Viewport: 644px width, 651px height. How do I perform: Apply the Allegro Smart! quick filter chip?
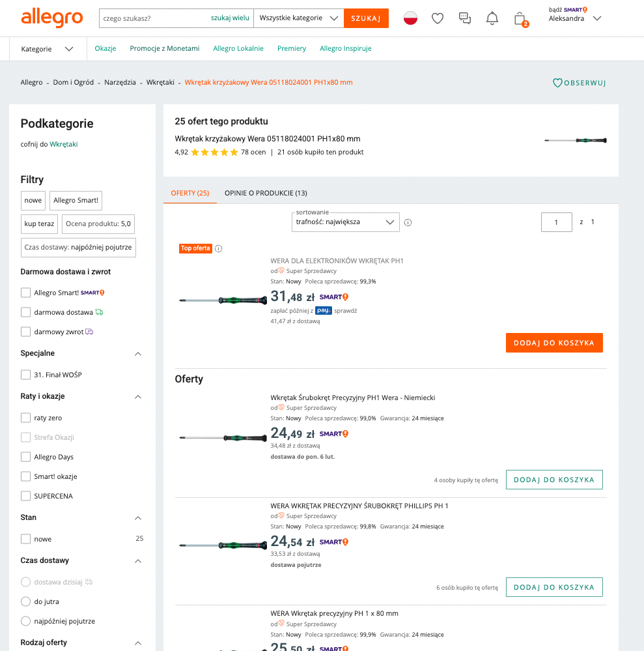click(x=76, y=201)
